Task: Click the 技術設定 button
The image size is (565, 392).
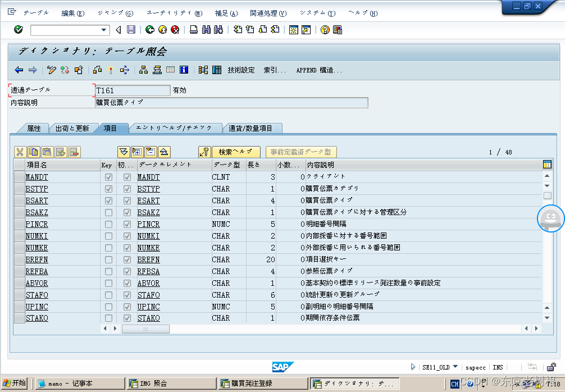Action: pyautogui.click(x=241, y=70)
